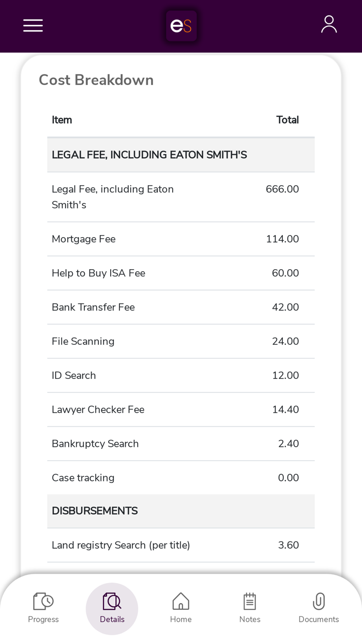Select the Mortgage Fee row

click(x=180, y=239)
